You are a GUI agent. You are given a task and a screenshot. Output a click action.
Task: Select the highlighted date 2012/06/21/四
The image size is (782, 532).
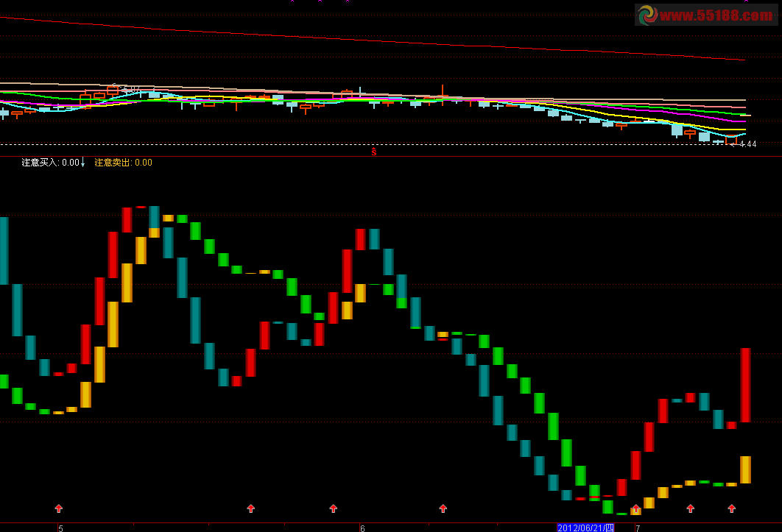pyautogui.click(x=585, y=528)
